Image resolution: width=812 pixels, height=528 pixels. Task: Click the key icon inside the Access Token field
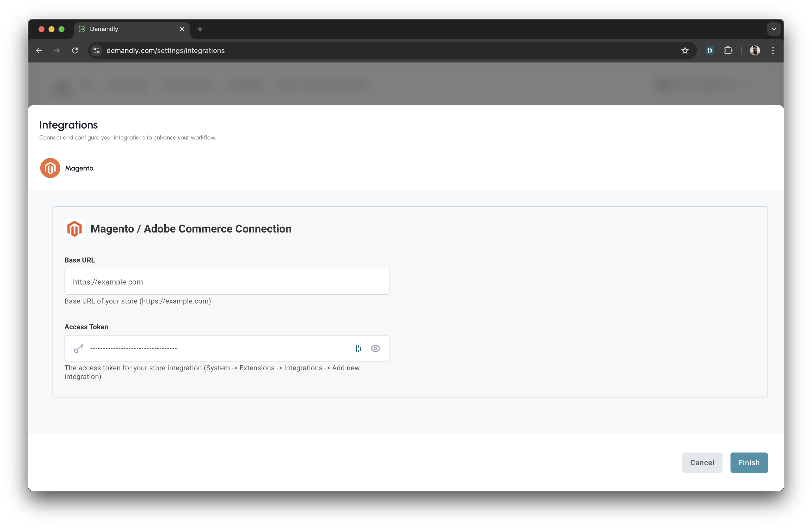coord(78,348)
